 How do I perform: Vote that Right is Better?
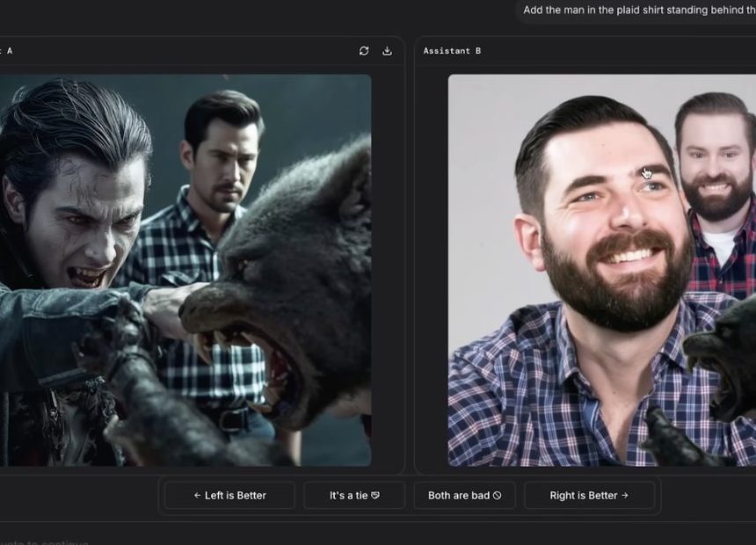589,496
